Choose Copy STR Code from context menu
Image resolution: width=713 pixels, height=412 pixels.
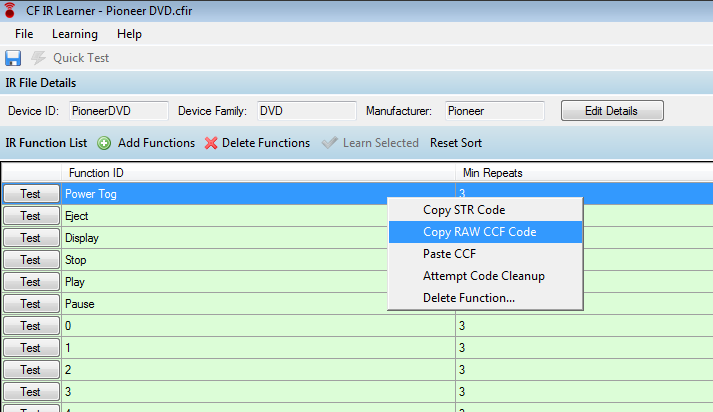(x=464, y=210)
